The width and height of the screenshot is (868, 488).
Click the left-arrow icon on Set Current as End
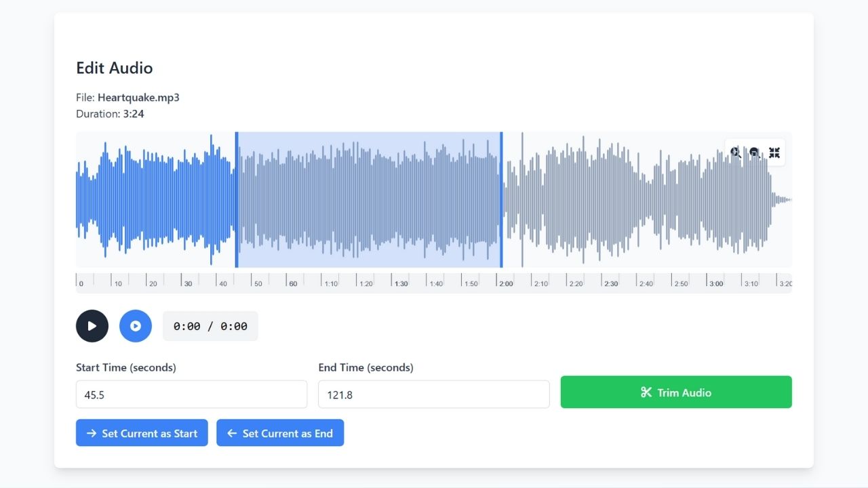[x=232, y=433]
